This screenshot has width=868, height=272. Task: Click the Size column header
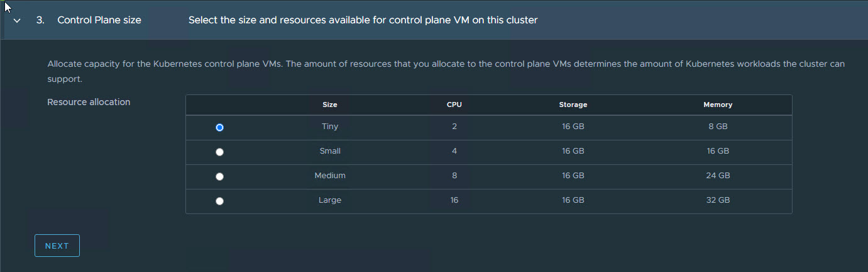click(x=330, y=105)
